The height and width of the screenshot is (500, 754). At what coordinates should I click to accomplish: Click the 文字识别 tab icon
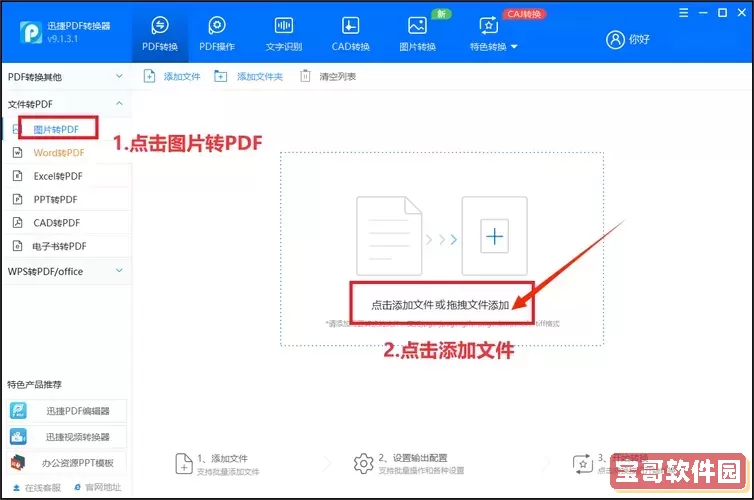284,25
